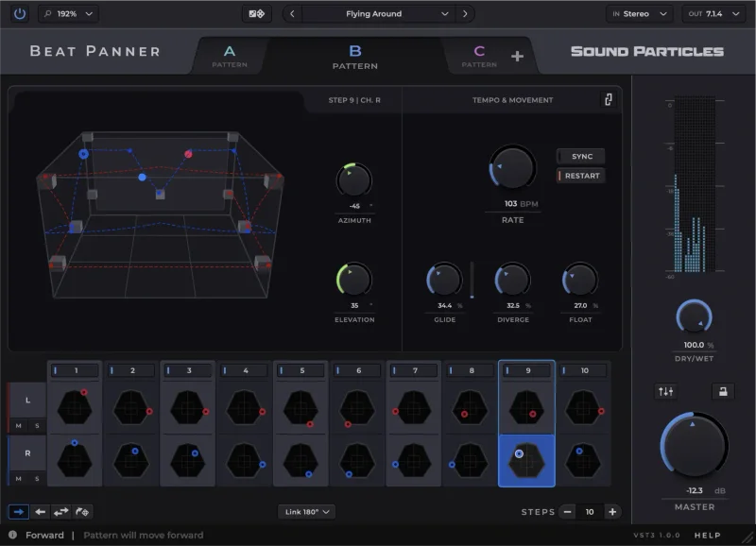Select step 5 R channel pad

coord(301,461)
